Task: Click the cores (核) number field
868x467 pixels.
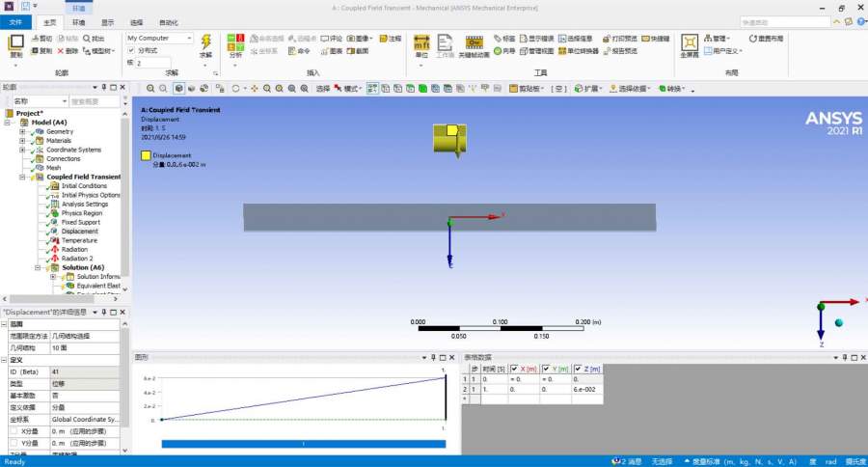Action: 153,63
